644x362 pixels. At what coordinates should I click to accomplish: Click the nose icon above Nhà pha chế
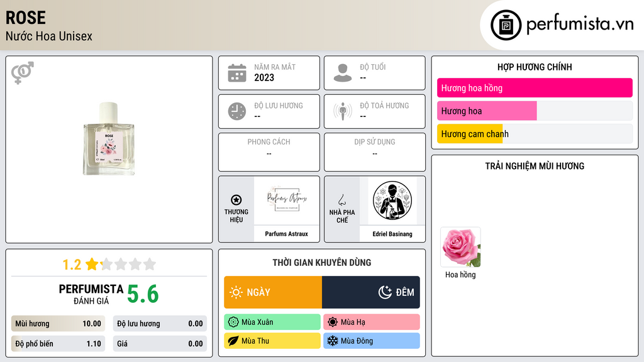pyautogui.click(x=341, y=200)
